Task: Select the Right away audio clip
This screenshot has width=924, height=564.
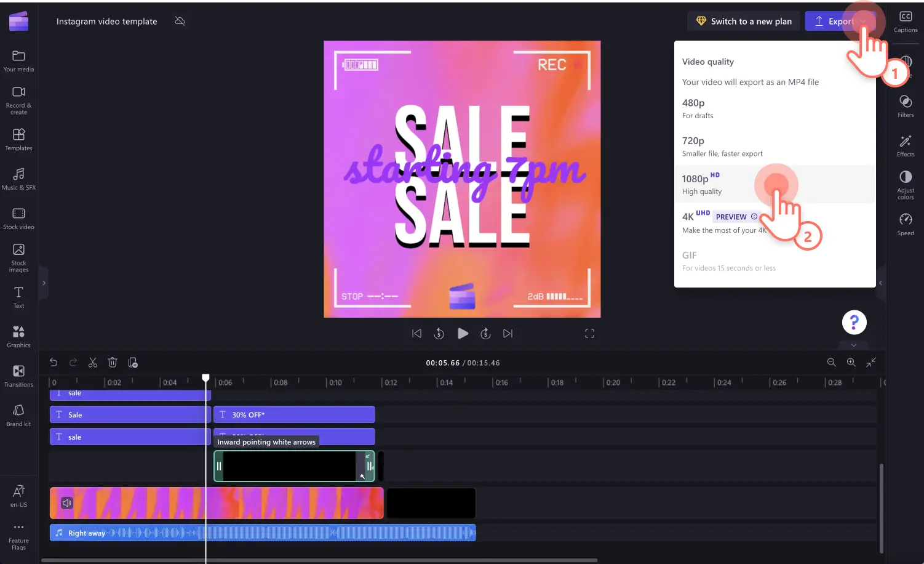Action: pos(263,533)
